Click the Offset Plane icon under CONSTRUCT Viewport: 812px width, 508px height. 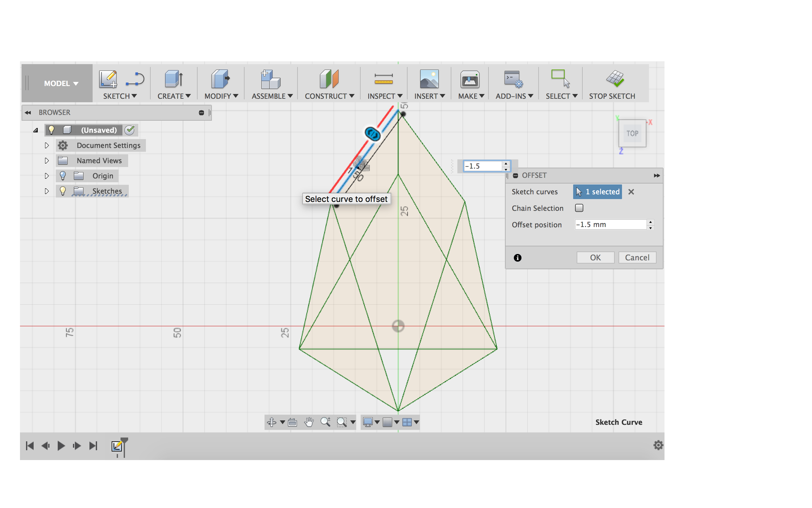pos(329,79)
